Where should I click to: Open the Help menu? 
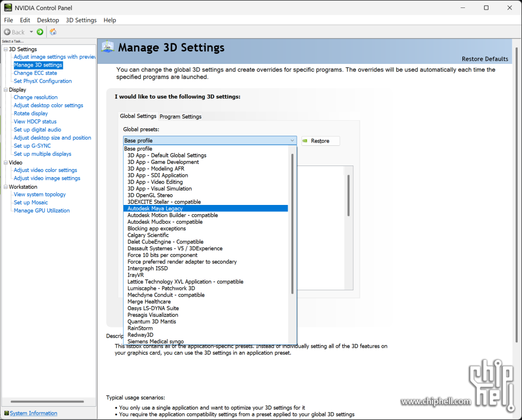coord(110,20)
